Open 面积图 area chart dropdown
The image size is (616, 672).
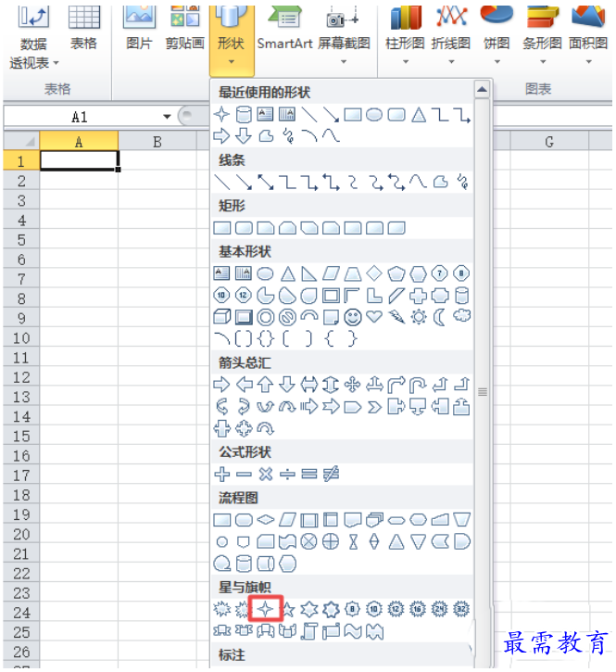pyautogui.click(x=588, y=36)
